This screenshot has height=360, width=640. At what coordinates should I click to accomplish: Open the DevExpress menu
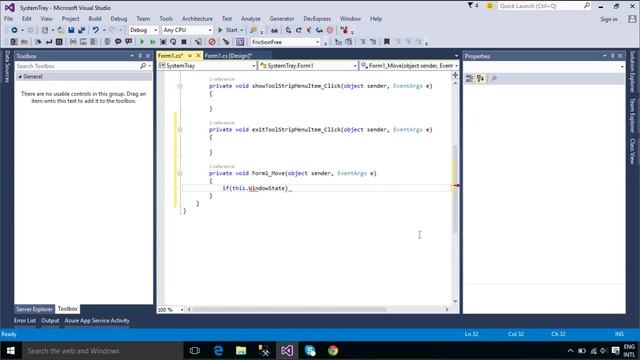317,19
